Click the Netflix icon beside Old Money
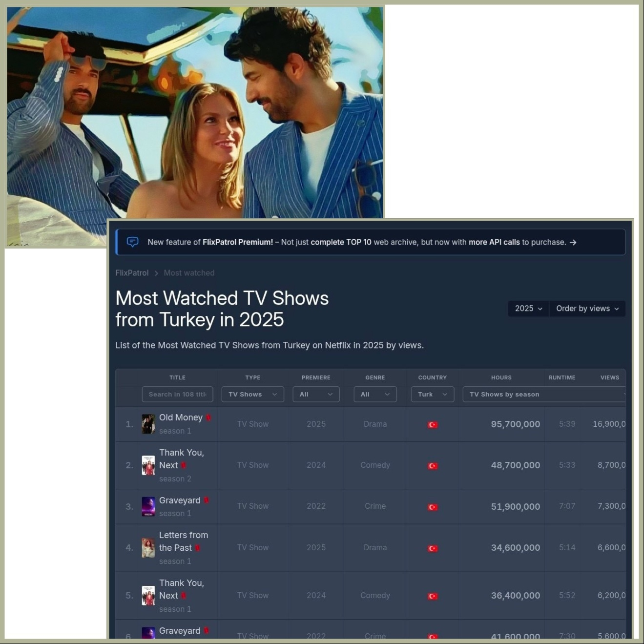The width and height of the screenshot is (644, 644). point(208,418)
